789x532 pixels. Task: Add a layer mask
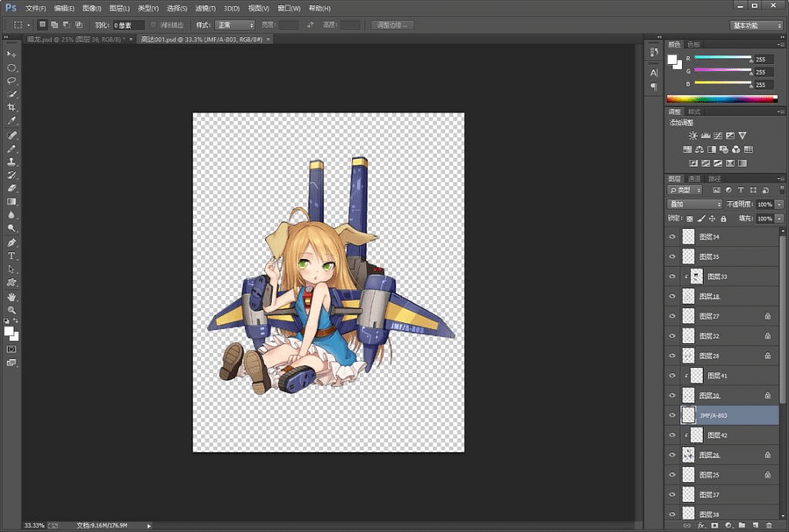click(x=714, y=526)
